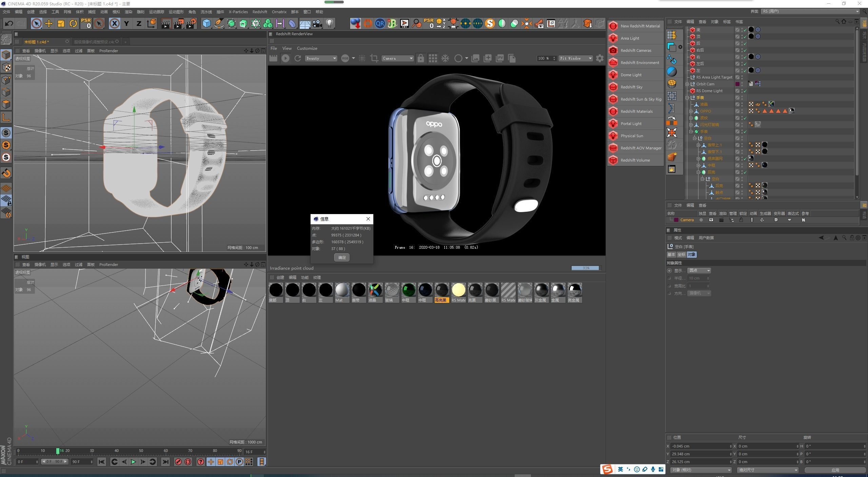868x477 pixels.
Task: Click the Camera object icon
Action: pyautogui.click(x=317, y=23)
